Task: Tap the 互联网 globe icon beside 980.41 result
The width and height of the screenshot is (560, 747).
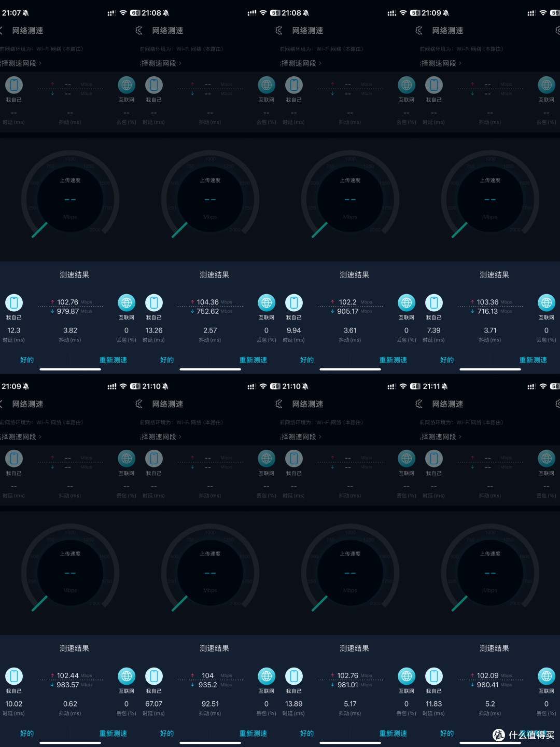Action: pyautogui.click(x=547, y=676)
